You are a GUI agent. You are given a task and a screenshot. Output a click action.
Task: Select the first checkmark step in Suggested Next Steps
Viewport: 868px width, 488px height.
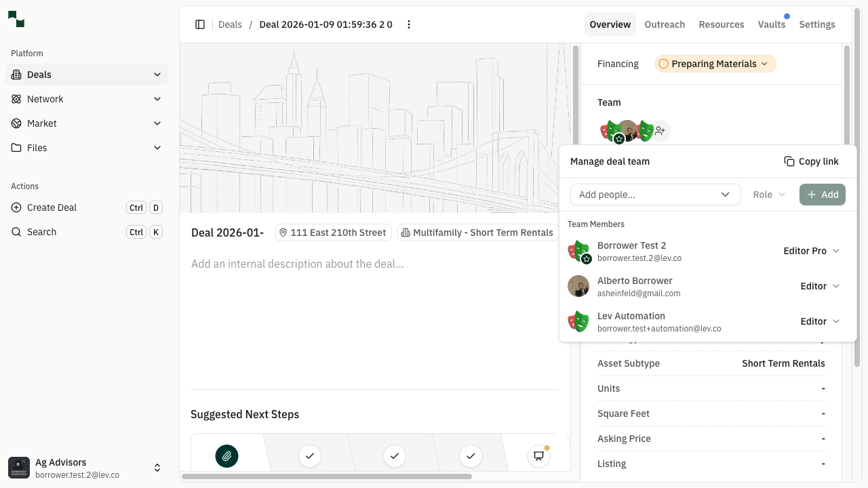tap(309, 456)
